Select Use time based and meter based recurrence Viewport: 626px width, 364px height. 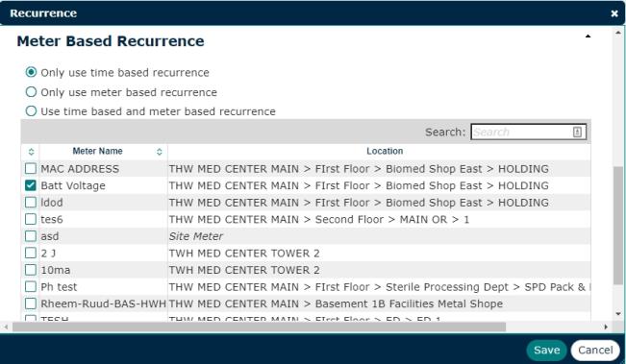coord(31,111)
